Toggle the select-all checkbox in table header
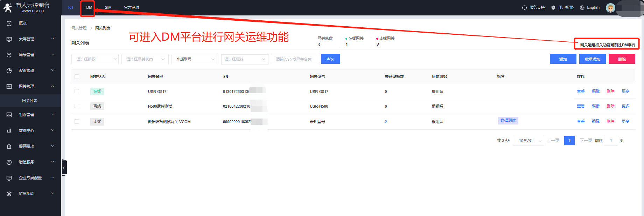 tap(77, 76)
